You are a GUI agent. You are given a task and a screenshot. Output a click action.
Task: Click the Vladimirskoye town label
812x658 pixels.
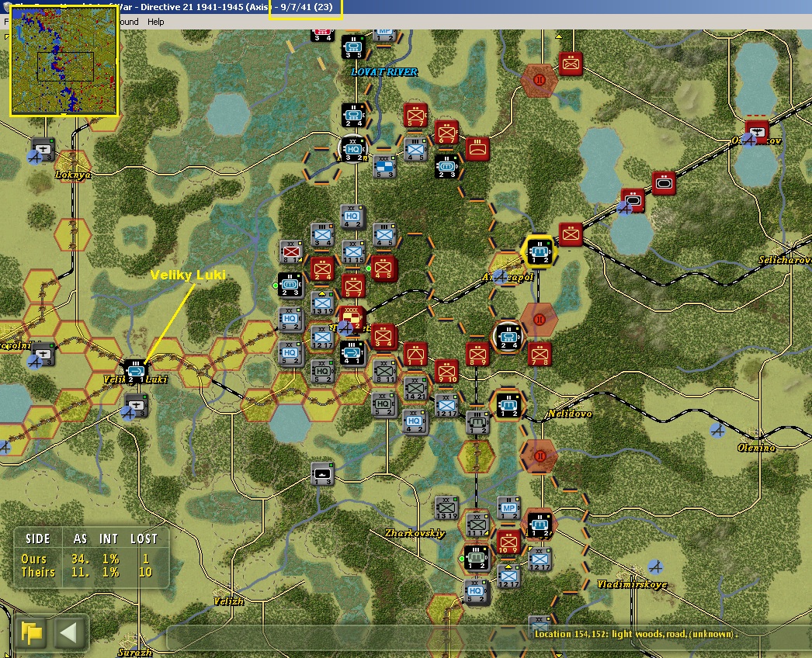click(x=632, y=584)
